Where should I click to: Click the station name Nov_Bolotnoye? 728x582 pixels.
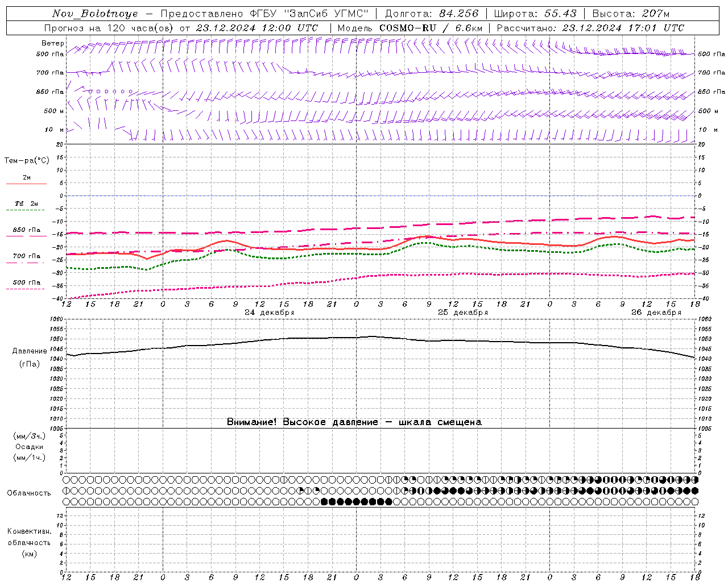(95, 14)
